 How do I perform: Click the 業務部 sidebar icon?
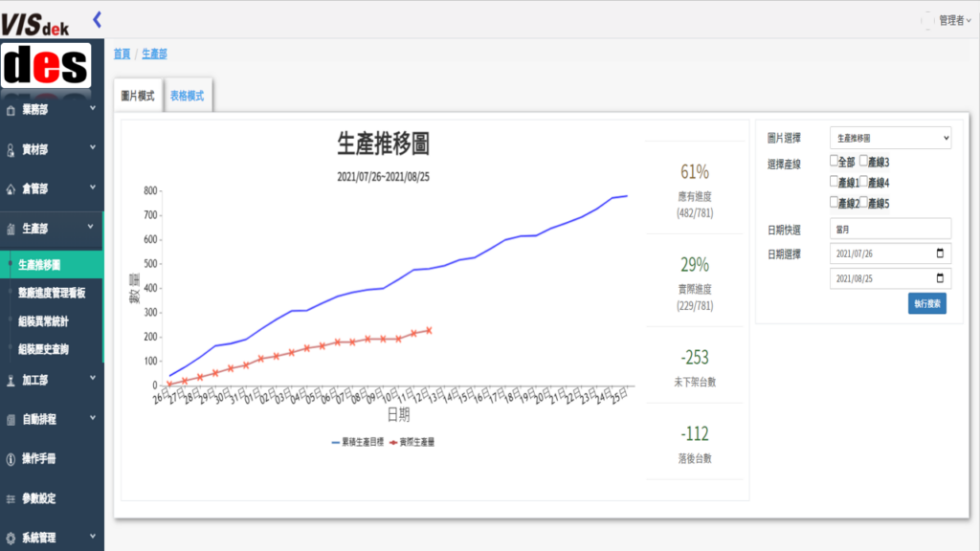pos(11,110)
